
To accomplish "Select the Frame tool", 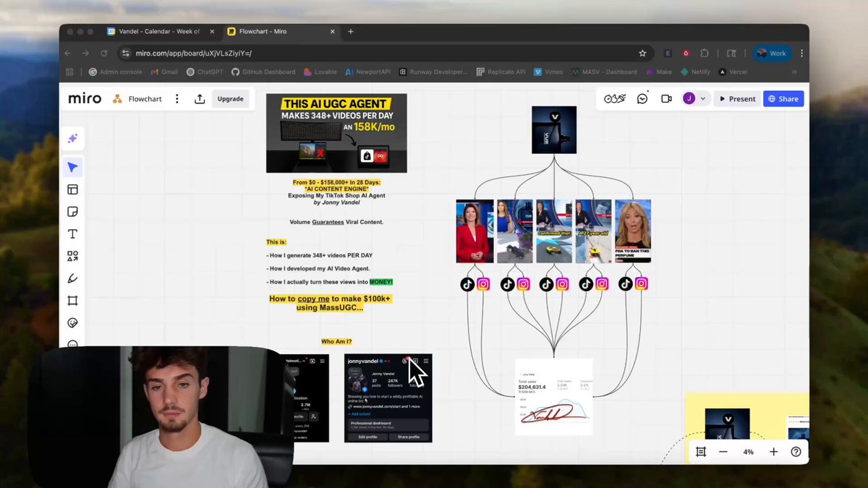I will tap(72, 301).
